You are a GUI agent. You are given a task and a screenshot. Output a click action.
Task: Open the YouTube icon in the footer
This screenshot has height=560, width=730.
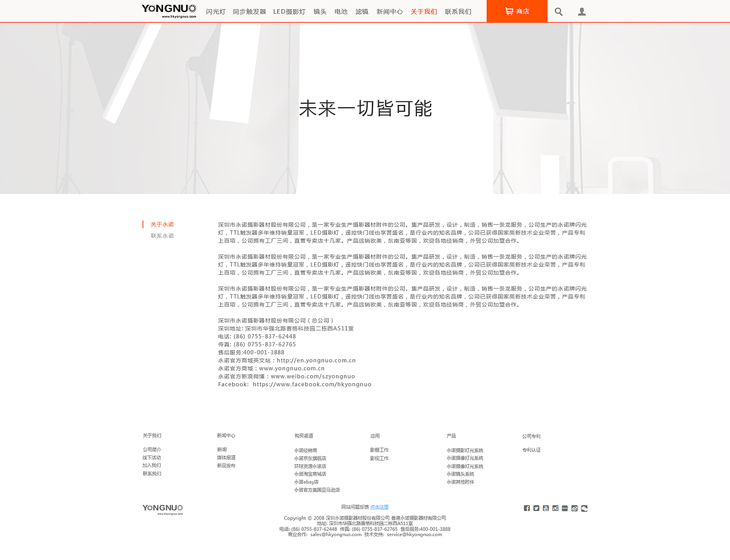point(546,508)
